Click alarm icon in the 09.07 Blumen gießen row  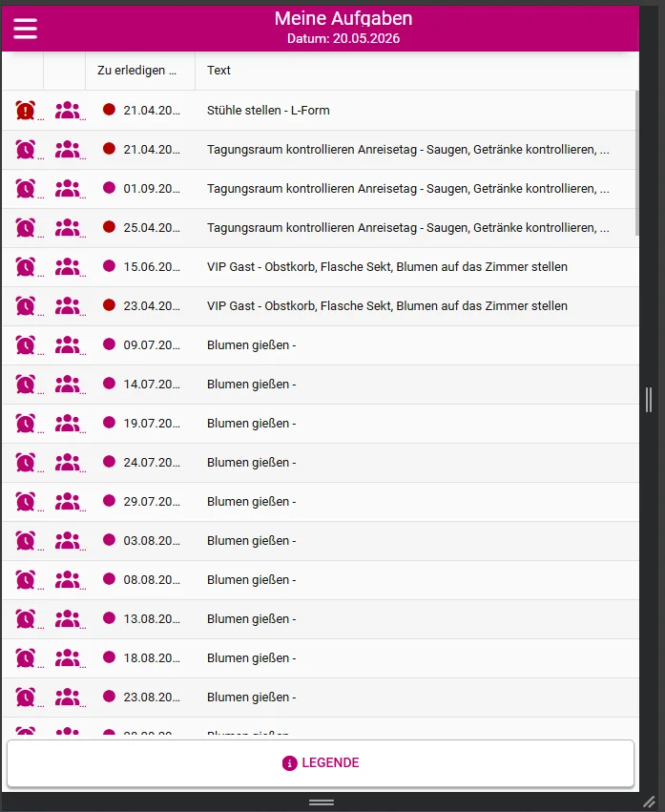(26, 344)
